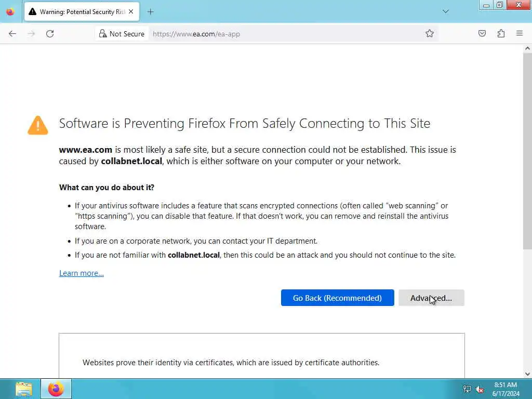Expand the list all tabs chevron
Screen dimensions: 532x399
point(445,11)
